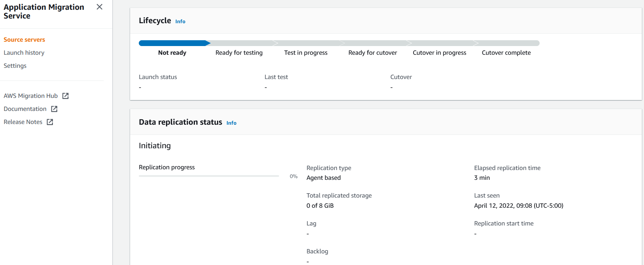This screenshot has height=265, width=644.
Task: Click the Replication progress label
Action: pyautogui.click(x=167, y=167)
